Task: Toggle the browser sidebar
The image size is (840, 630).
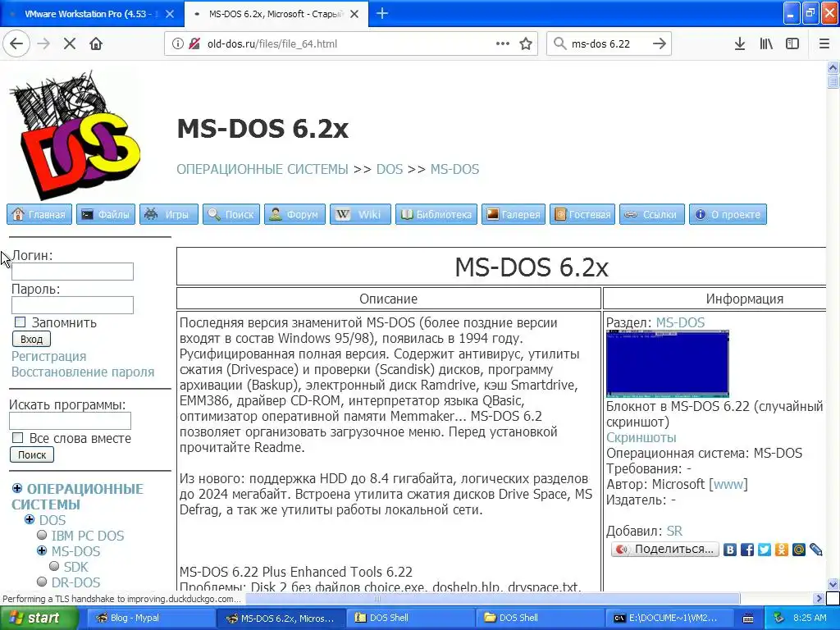Action: tap(792, 44)
